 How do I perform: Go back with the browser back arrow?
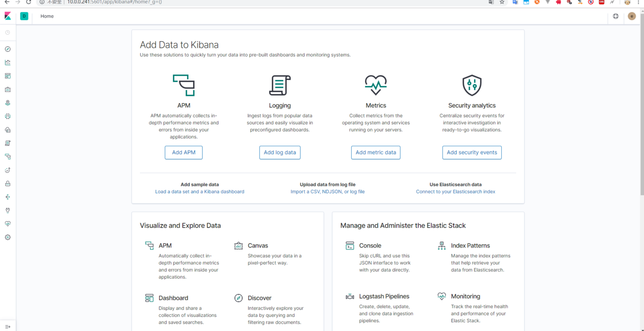6,2
